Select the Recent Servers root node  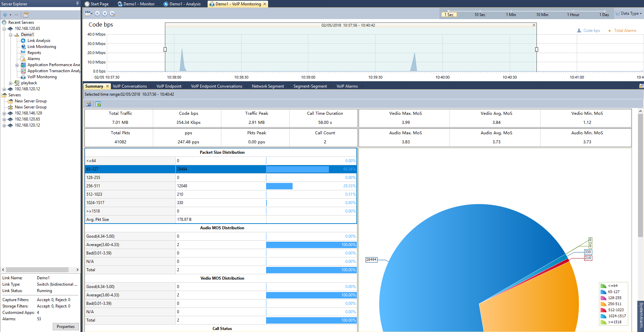pos(21,22)
